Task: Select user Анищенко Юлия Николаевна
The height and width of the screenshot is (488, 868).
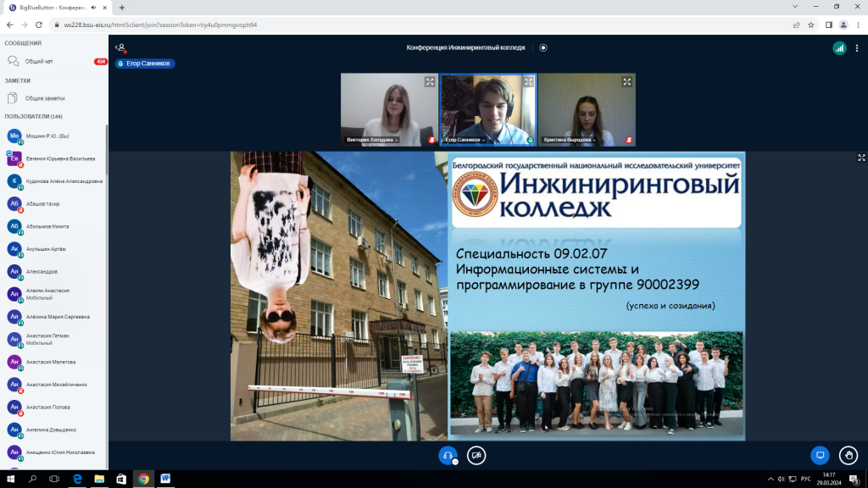Action: (x=53, y=452)
